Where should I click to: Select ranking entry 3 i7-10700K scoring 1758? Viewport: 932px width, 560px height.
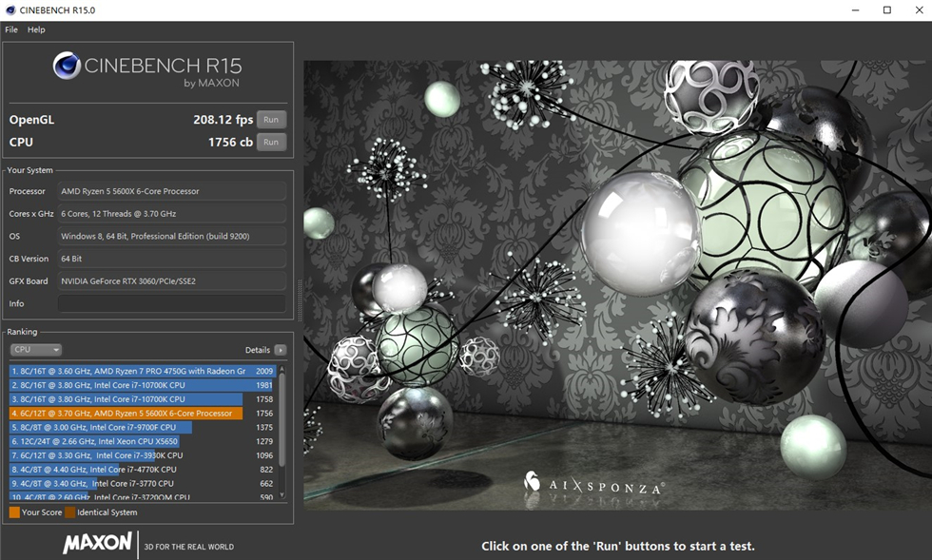[x=142, y=399]
